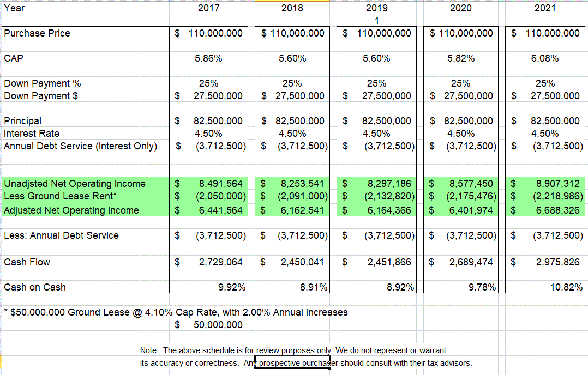The image size is (588, 375).
Task: Select the 10.82% Cash on Cash cell
Action: point(566,287)
